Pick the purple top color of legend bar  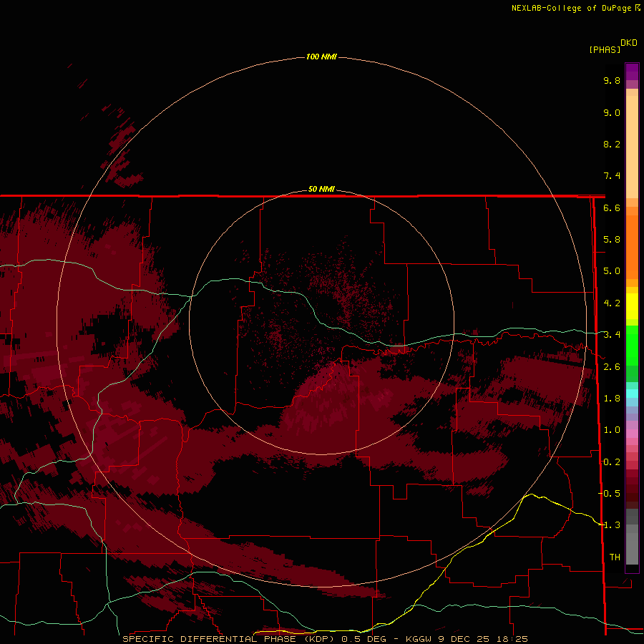click(632, 72)
